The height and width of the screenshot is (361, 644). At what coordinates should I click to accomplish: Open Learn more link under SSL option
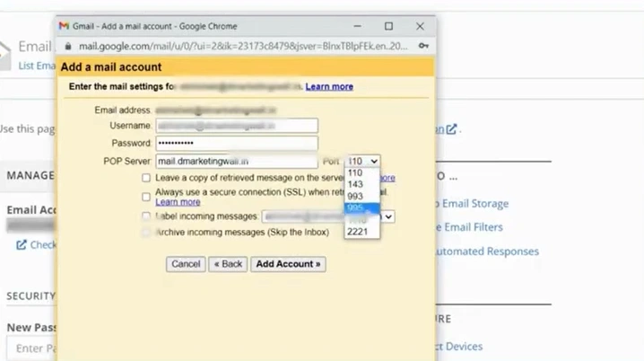178,202
